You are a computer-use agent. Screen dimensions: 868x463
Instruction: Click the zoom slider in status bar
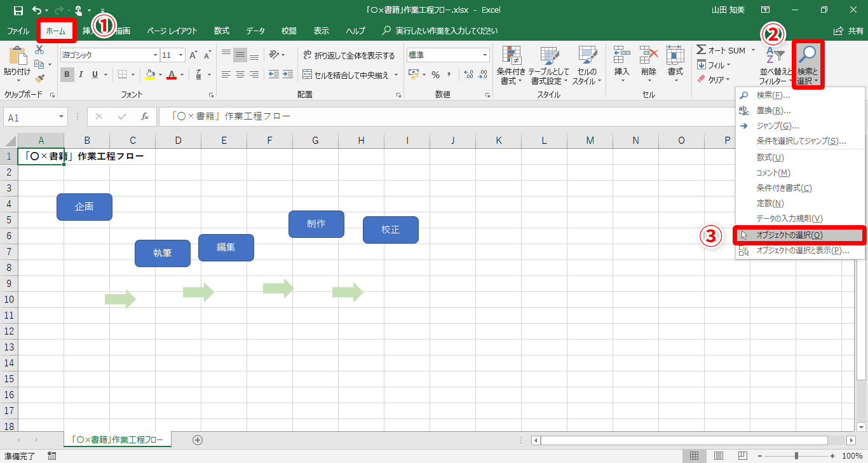coord(797,455)
